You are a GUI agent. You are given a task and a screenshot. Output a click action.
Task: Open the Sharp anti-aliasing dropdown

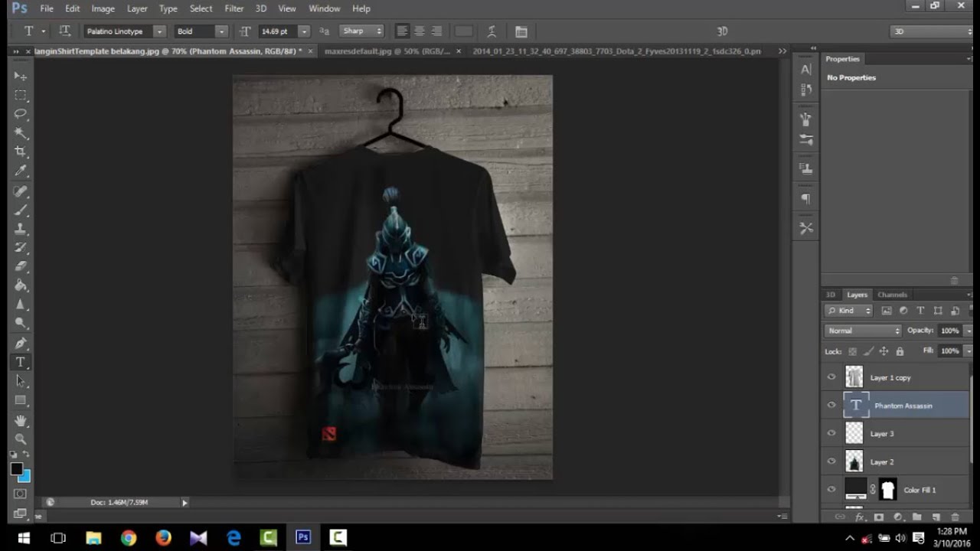click(361, 31)
